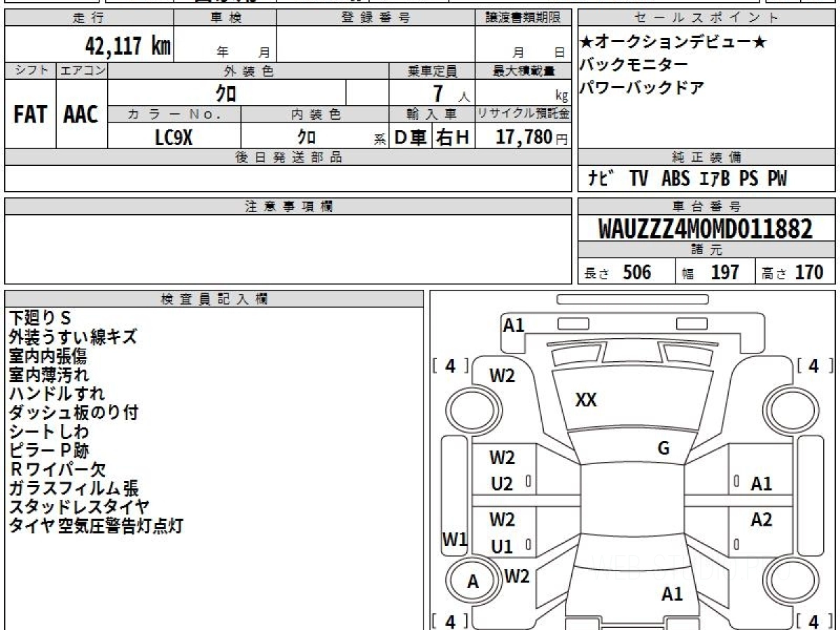Click the 乗車定員 header

pyautogui.click(x=432, y=71)
